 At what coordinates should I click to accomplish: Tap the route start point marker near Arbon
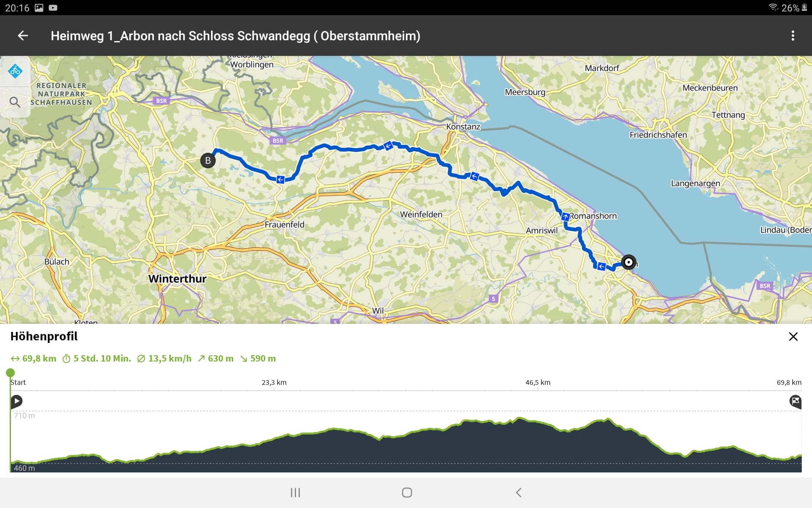pos(628,262)
